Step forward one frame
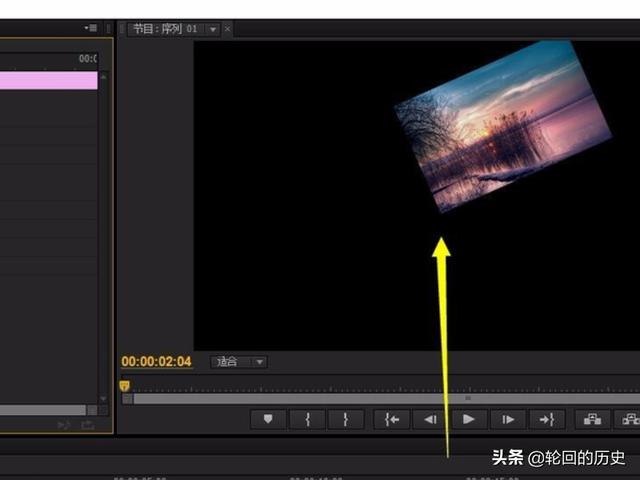 pyautogui.click(x=508, y=420)
